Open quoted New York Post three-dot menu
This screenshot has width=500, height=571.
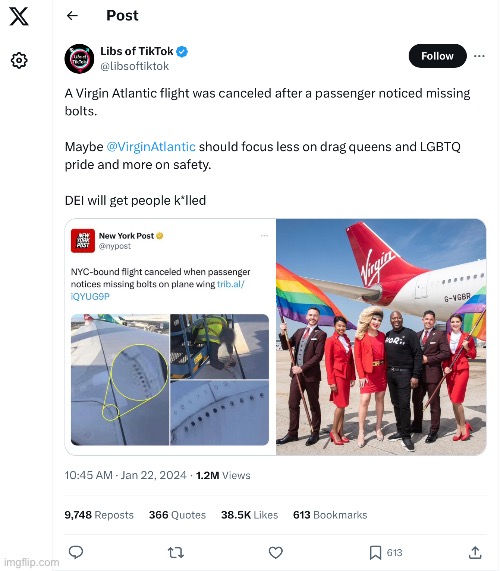264,236
